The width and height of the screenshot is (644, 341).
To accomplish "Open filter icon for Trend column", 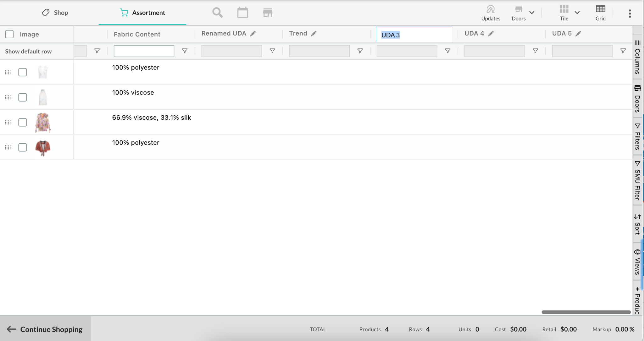I will [360, 51].
